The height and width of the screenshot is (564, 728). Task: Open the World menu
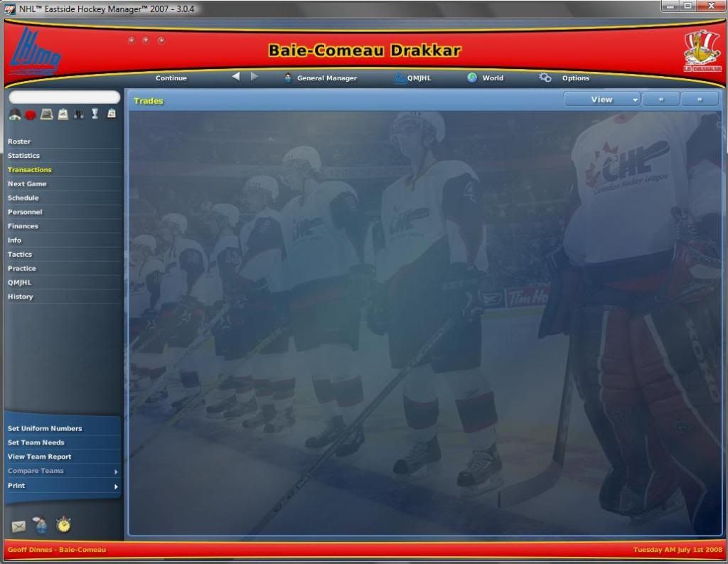click(493, 78)
